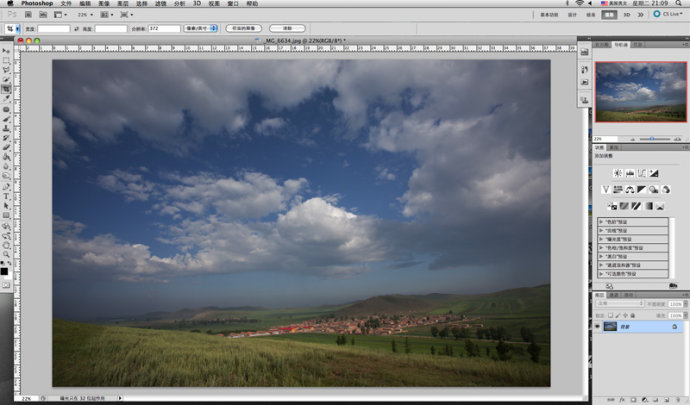
Task: Select the Brush tool
Action: [6, 119]
